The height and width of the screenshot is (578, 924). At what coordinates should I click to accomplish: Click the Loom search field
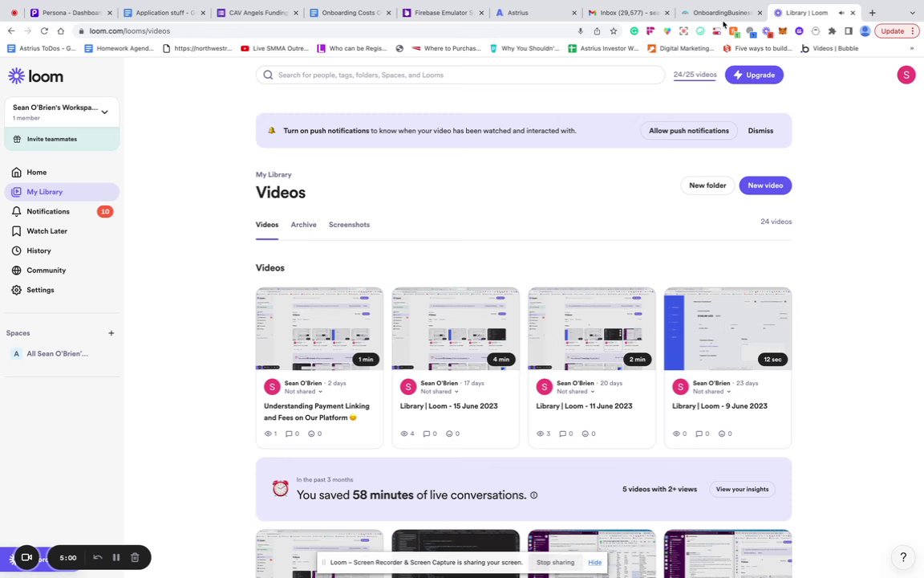click(460, 75)
